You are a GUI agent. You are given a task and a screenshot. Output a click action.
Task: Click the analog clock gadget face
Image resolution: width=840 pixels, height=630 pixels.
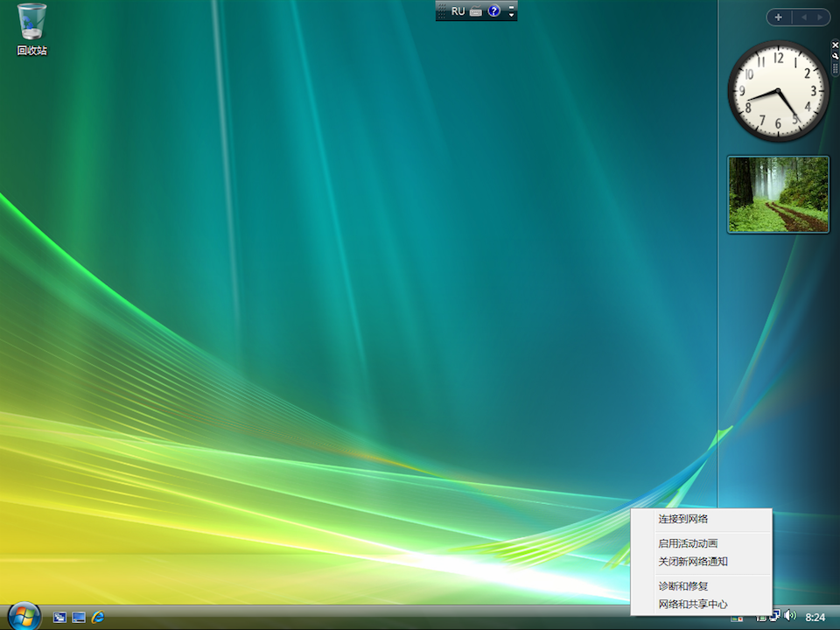coord(778,90)
